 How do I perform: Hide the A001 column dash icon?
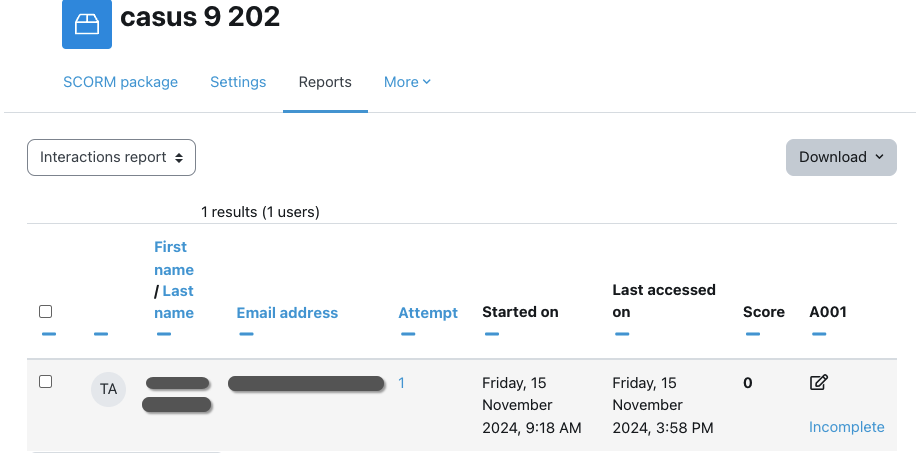[x=819, y=334]
